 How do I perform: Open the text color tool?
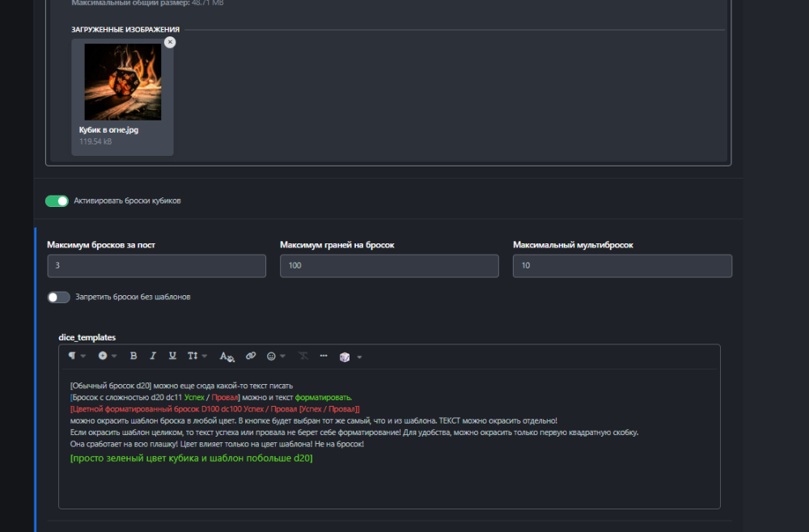[227, 356]
